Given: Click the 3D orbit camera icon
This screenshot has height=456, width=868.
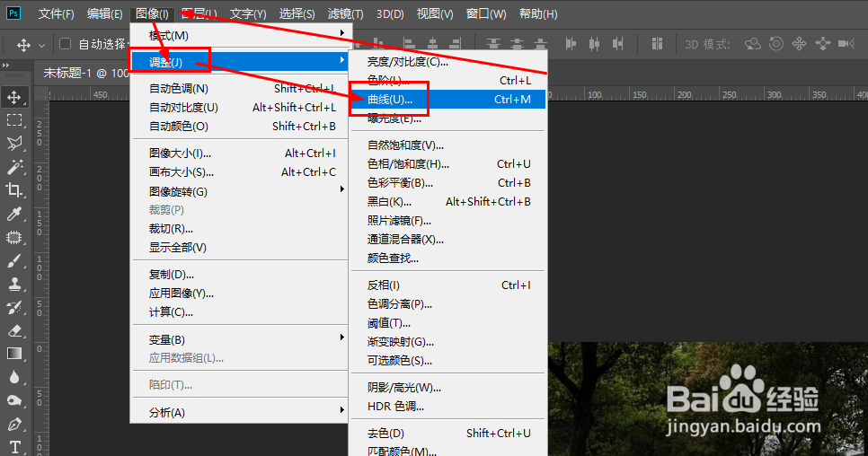Looking at the screenshot, I should pos(753,44).
